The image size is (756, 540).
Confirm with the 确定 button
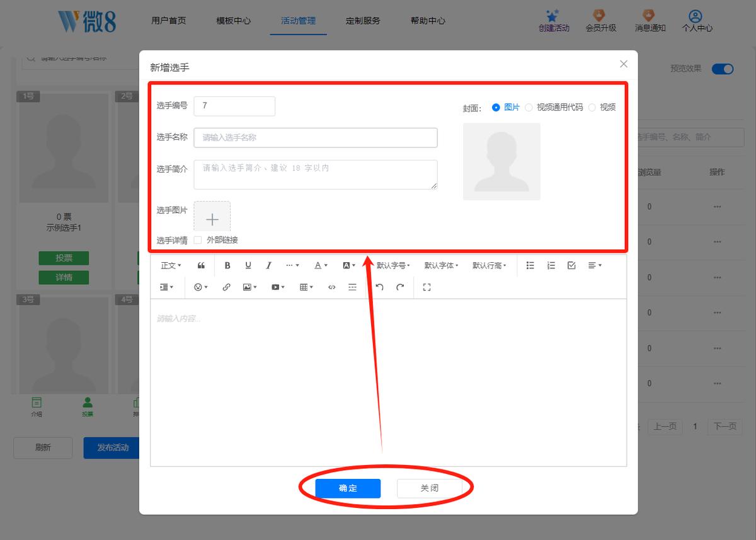coord(348,488)
